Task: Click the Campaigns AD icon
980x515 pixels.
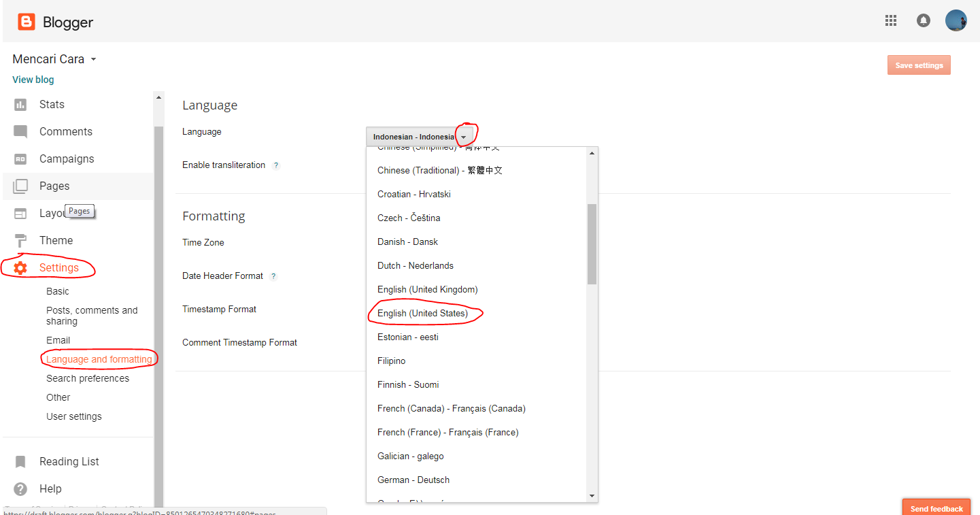Action: [x=20, y=159]
